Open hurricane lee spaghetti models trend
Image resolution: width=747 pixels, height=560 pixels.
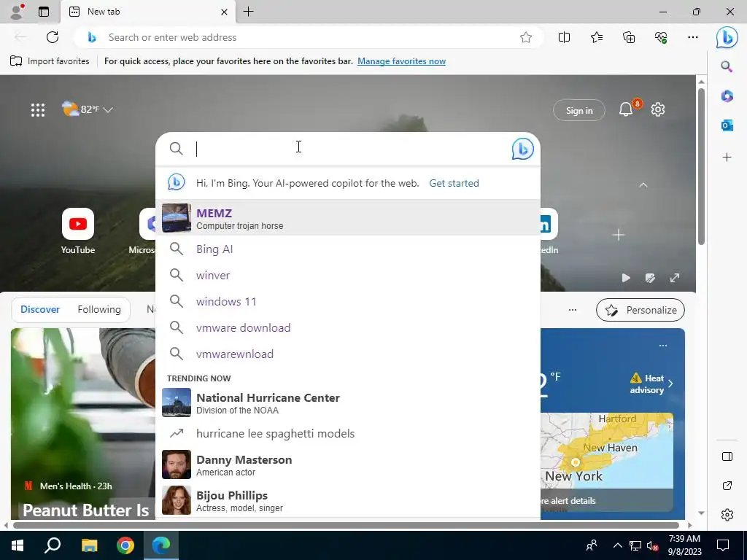click(348, 433)
